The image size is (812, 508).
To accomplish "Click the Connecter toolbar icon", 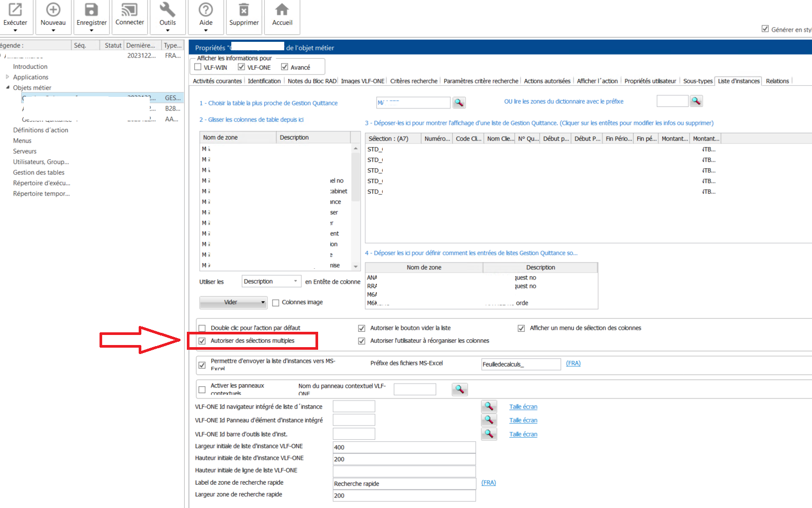I will [130, 10].
